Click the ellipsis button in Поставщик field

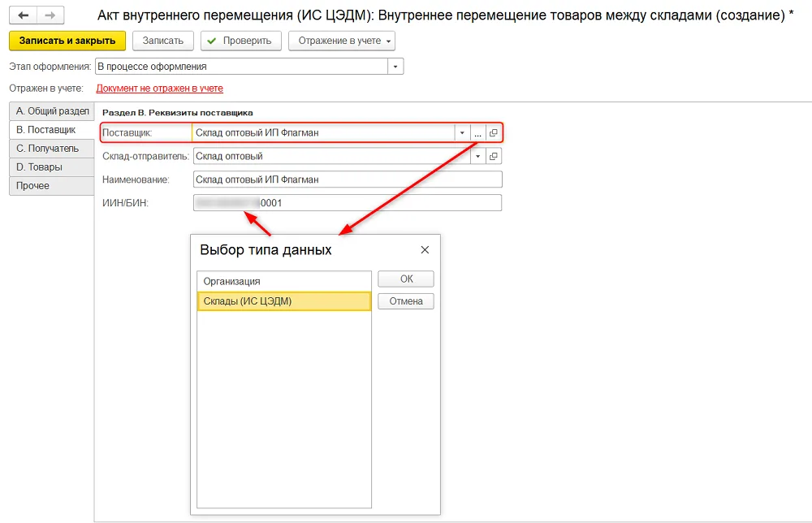pyautogui.click(x=477, y=133)
